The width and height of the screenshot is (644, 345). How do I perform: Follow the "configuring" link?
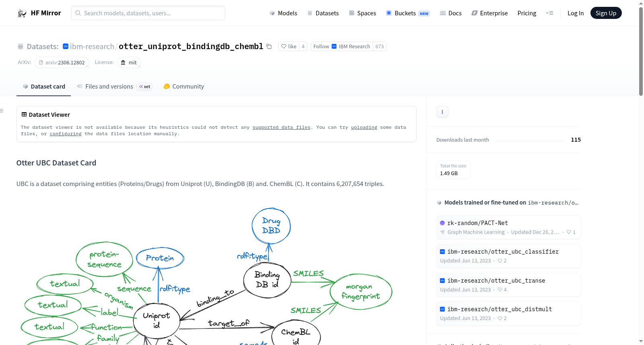pyautogui.click(x=66, y=134)
